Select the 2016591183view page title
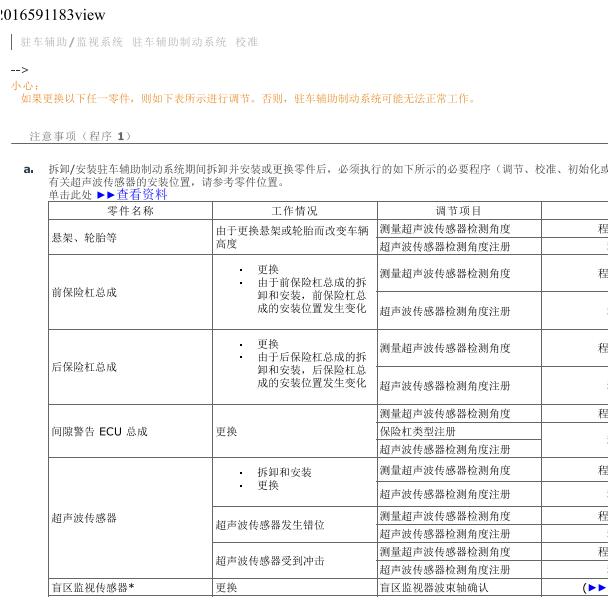 [52, 15]
